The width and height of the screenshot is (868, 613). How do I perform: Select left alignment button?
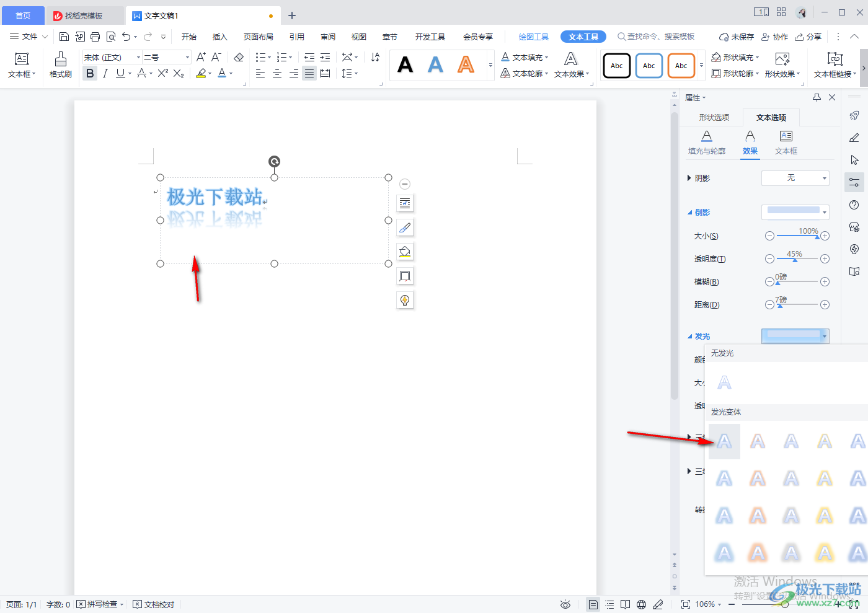[x=260, y=73]
